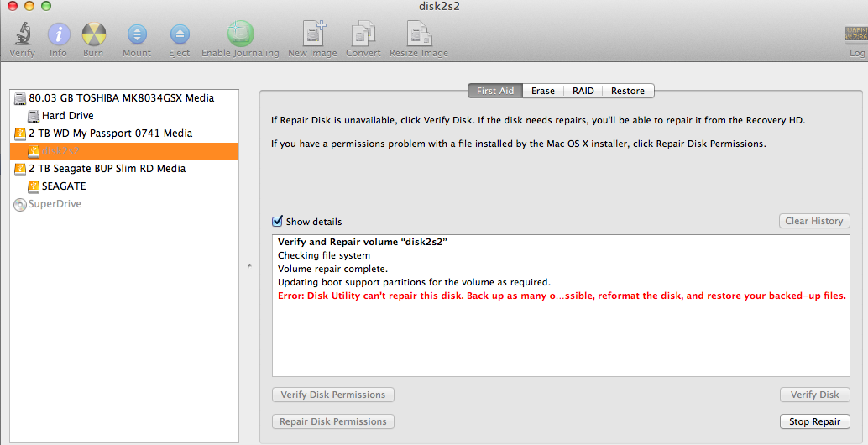Click the Clear History button
The height and width of the screenshot is (445, 868).
(x=814, y=221)
